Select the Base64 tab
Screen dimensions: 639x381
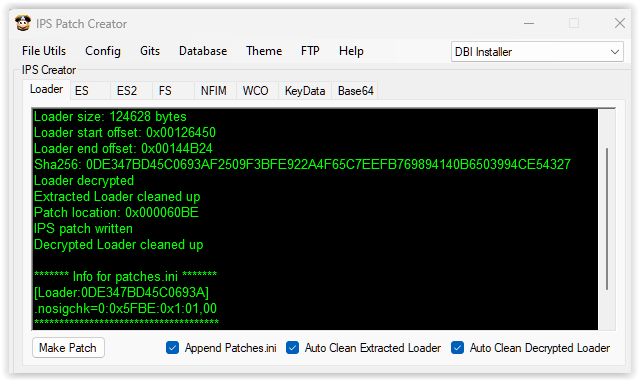click(x=355, y=90)
